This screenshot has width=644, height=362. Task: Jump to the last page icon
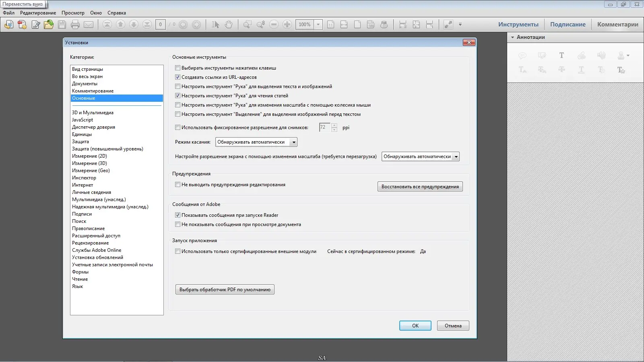147,25
